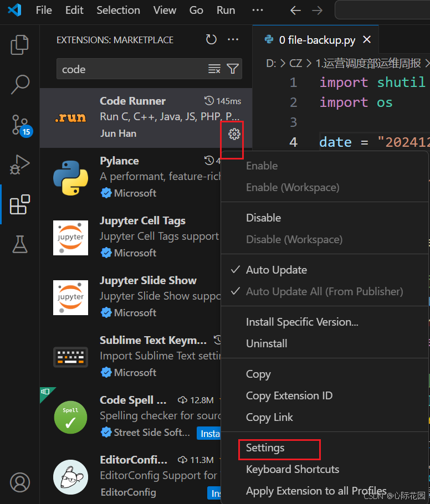Select the Sublime Text Keymap title
Viewport: 430px width, 504px height.
click(x=153, y=341)
